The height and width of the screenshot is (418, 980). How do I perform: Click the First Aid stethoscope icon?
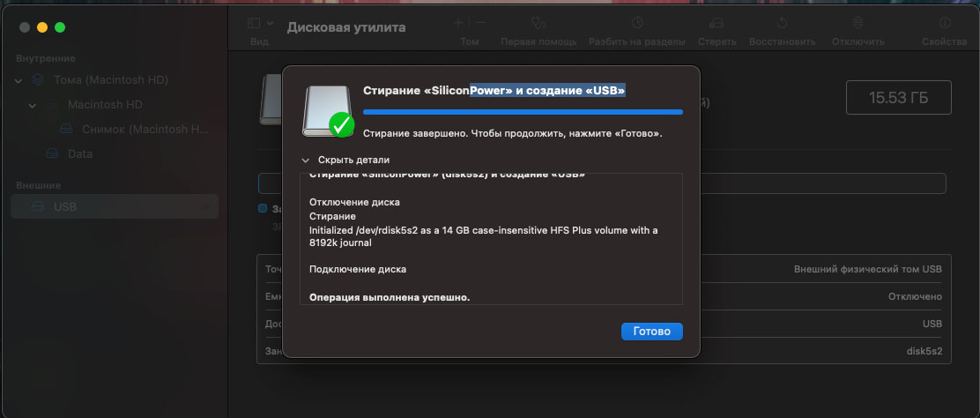click(538, 23)
